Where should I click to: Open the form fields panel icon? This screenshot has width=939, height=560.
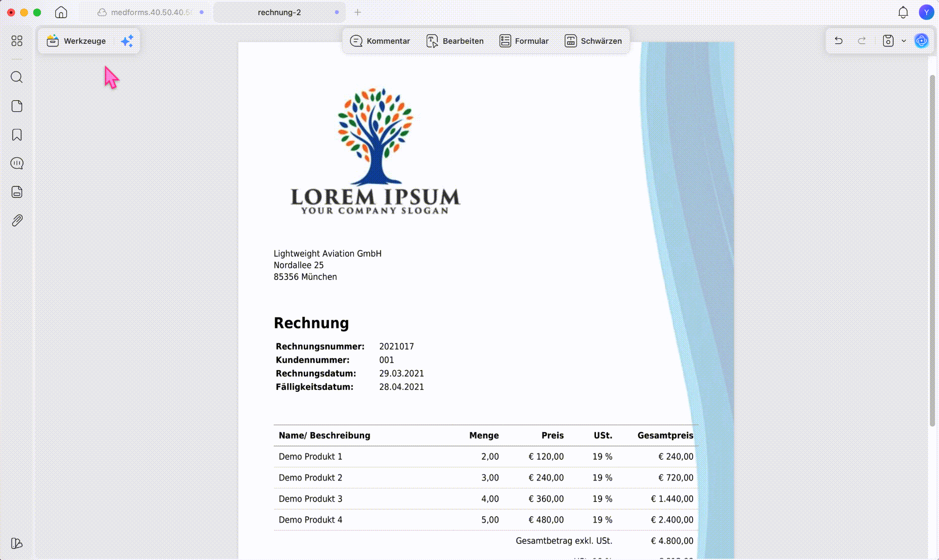tap(17, 192)
